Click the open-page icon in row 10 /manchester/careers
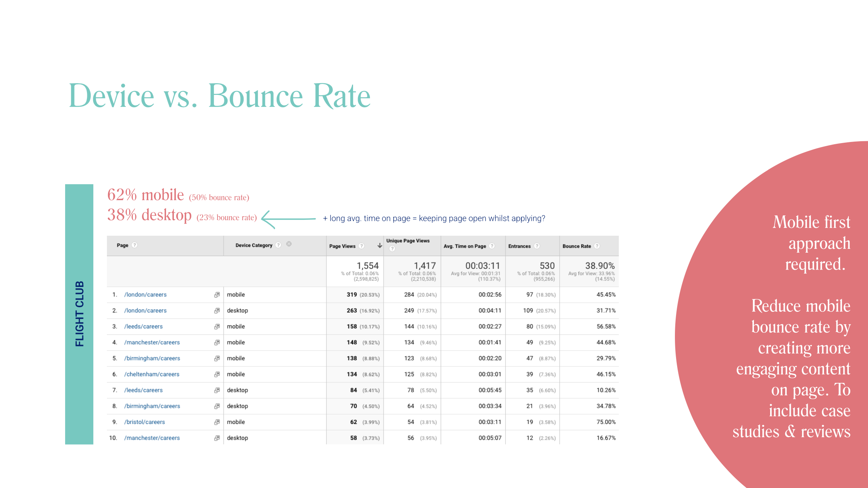Screen dimensions: 868x488 217,438
